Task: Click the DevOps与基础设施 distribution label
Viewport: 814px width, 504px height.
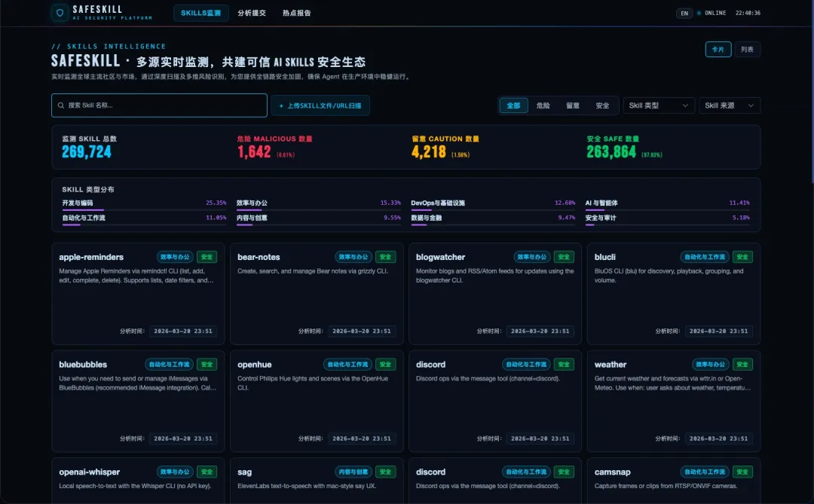Action: tap(438, 203)
